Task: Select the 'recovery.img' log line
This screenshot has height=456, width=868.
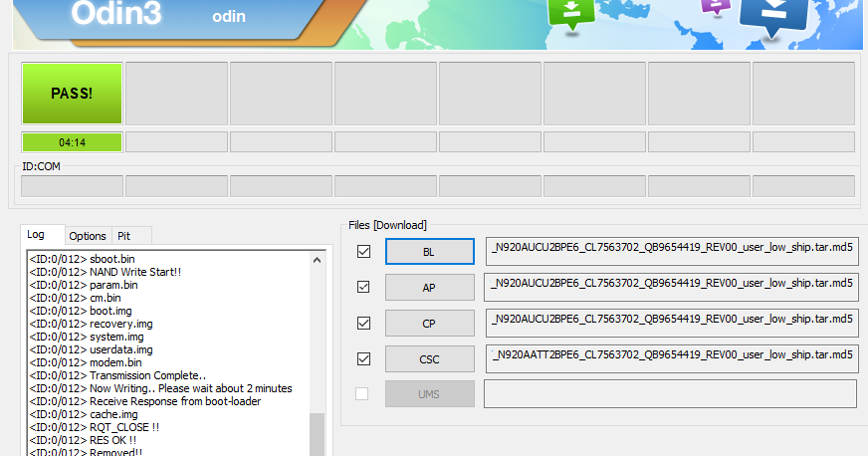Action: coord(91,324)
